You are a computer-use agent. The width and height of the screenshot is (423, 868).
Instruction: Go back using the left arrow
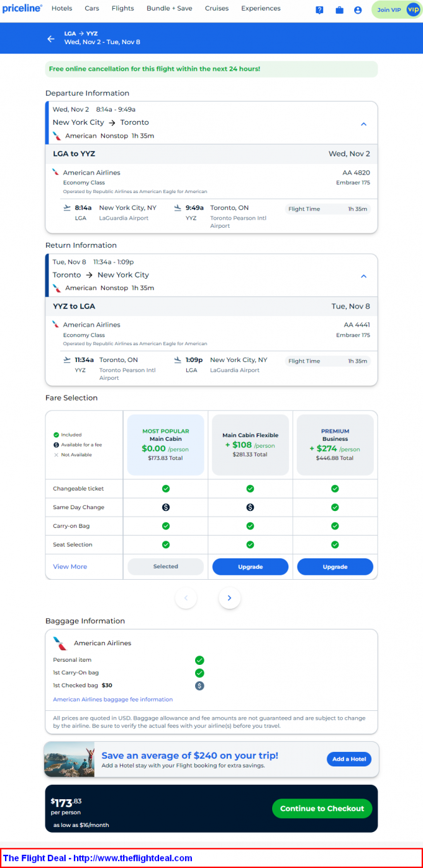coord(51,38)
